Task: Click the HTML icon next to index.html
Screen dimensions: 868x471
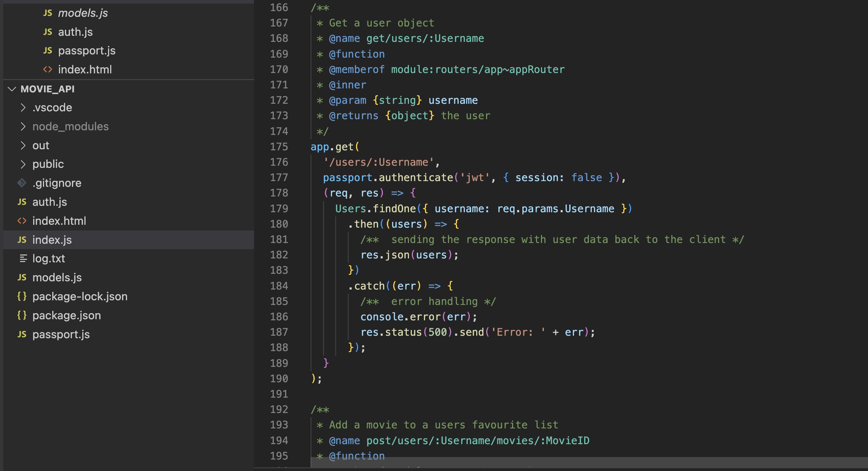Action: pyautogui.click(x=48, y=69)
